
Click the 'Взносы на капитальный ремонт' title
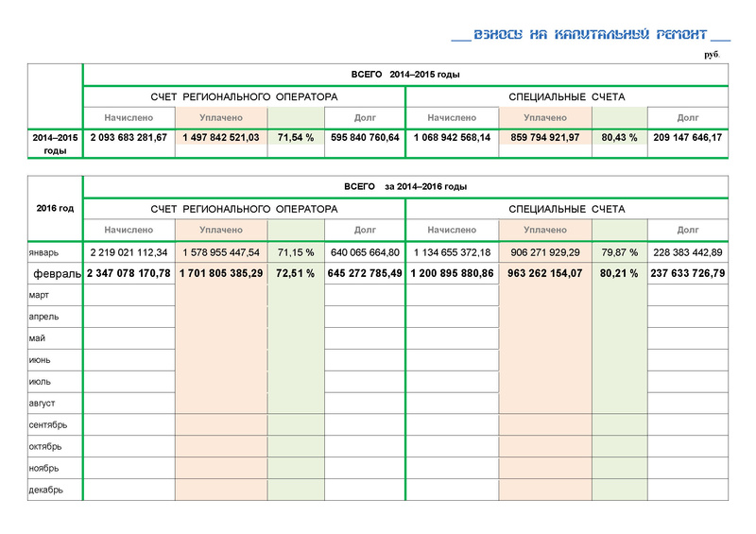pyautogui.click(x=591, y=35)
